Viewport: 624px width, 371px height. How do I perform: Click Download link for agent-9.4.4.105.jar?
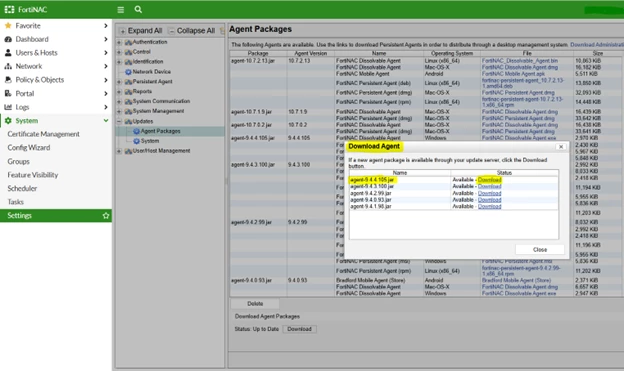[489, 180]
